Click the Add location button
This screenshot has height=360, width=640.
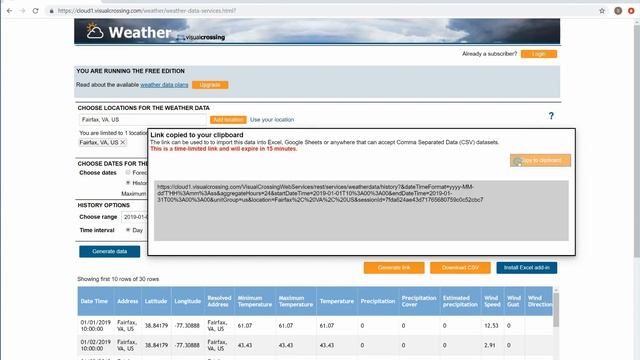[x=228, y=120]
